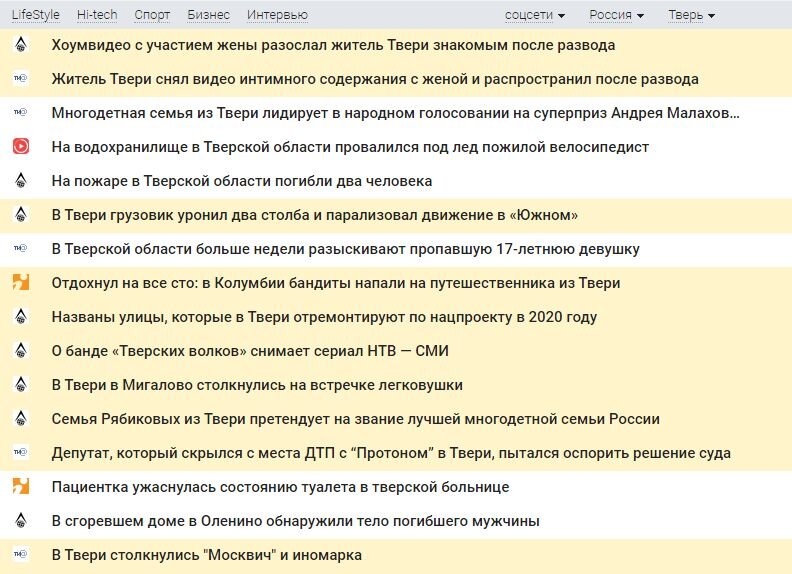Open article 'Депутат, который скрылся с места ДТП'
Viewport: 792px width, 574px height.
coord(391,453)
